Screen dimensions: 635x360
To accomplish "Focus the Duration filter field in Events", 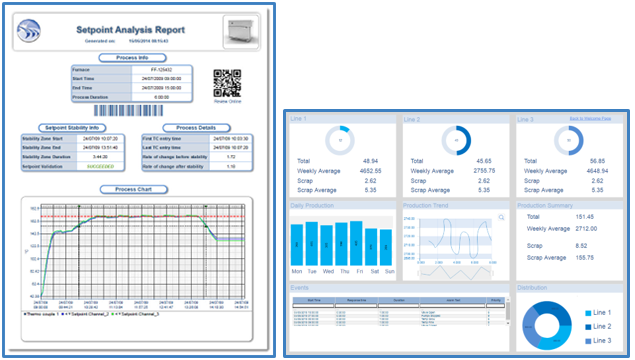I will 399,306.
